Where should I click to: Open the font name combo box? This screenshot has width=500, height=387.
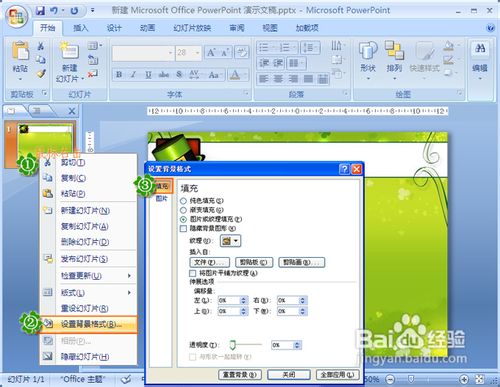point(143,53)
